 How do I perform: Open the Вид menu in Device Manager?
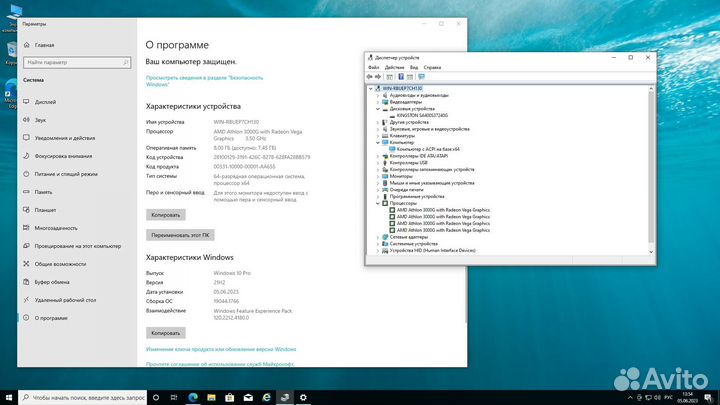413,67
